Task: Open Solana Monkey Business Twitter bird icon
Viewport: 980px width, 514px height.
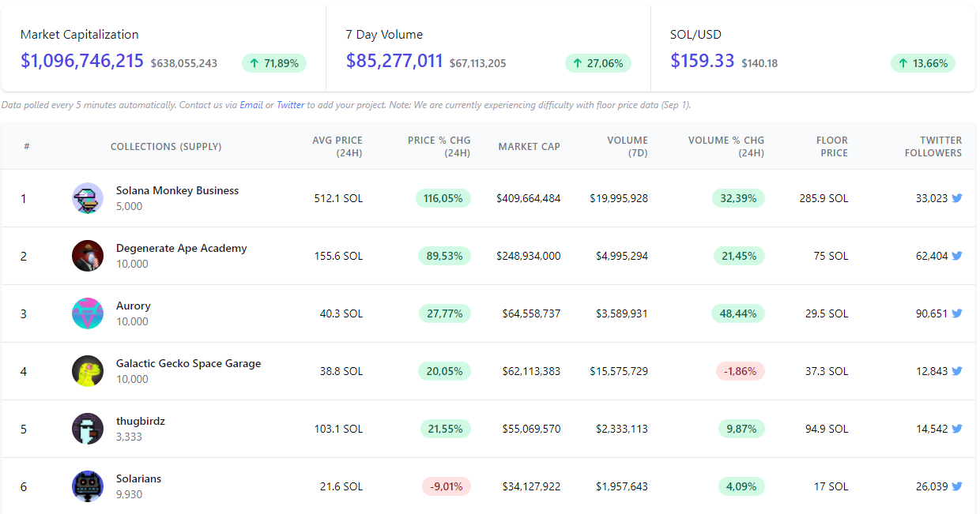Action: pyautogui.click(x=957, y=198)
